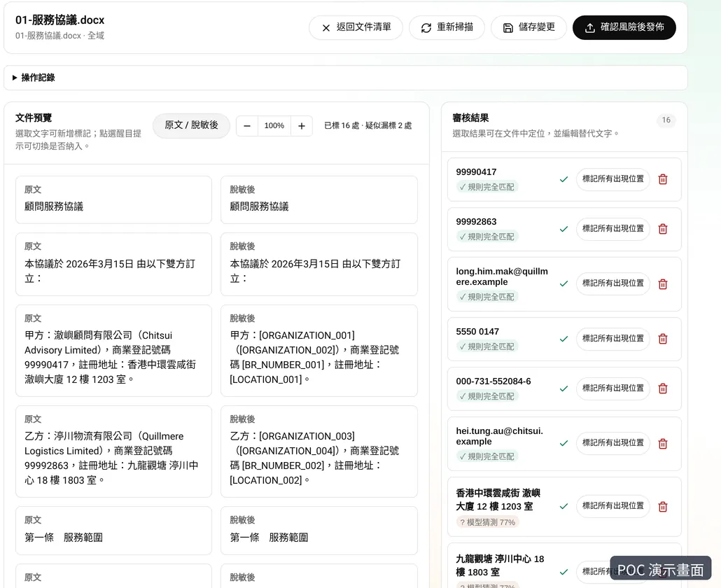This screenshot has width=721, height=588.
Task: Delete the 99990417 result
Action: 663,179
